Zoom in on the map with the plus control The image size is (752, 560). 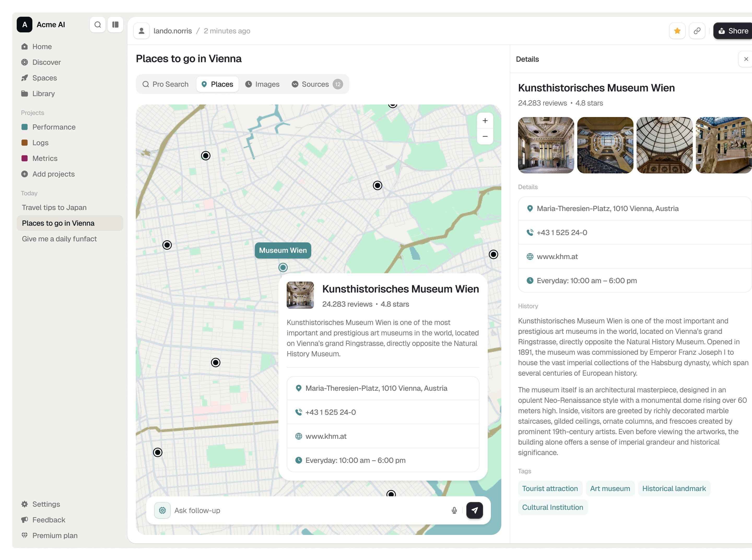pos(485,121)
